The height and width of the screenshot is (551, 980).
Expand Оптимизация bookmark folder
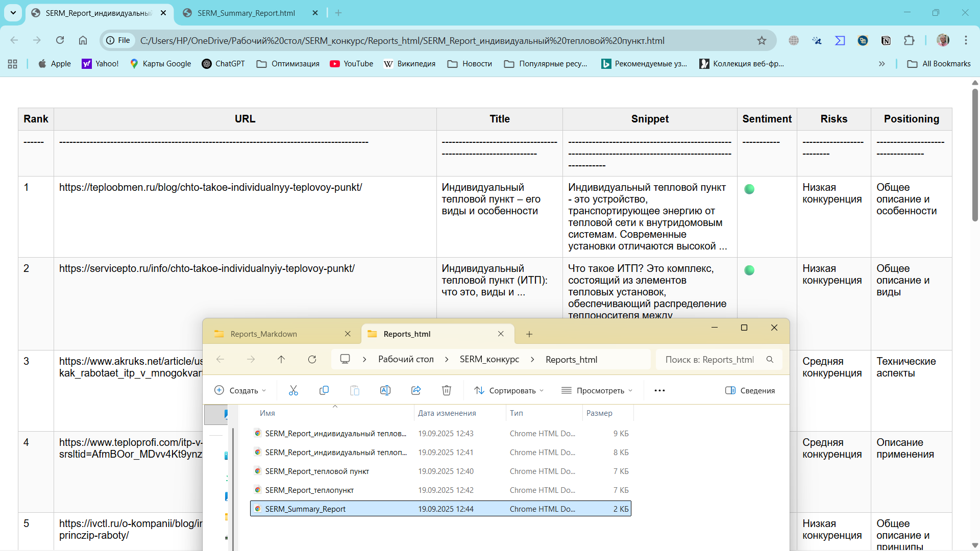pos(288,64)
